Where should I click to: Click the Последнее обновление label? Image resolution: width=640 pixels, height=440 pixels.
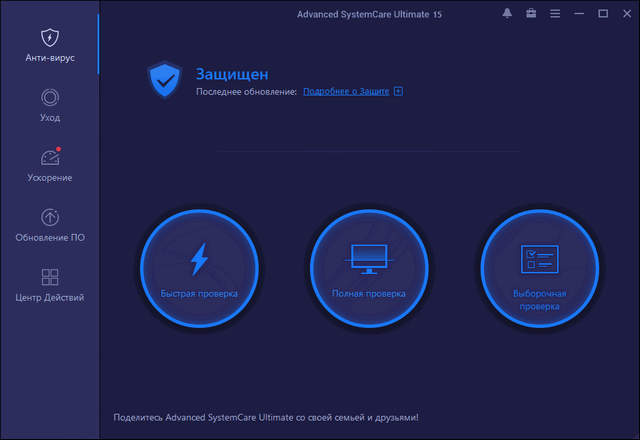click(x=247, y=92)
